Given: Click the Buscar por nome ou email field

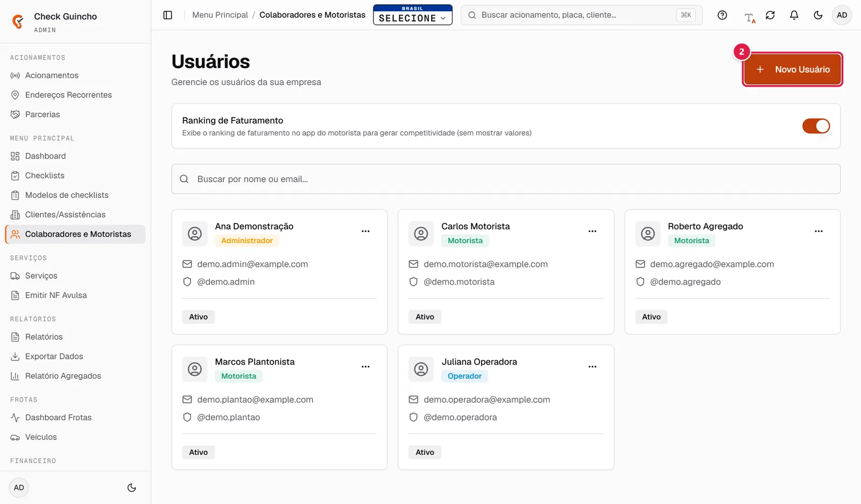Looking at the screenshot, I should pos(506,179).
